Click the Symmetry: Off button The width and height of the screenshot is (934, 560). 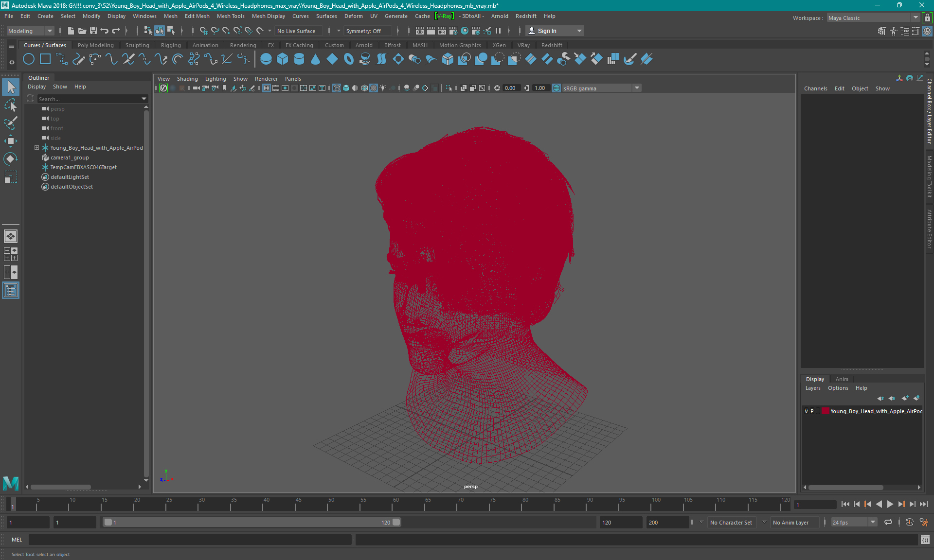click(x=368, y=31)
